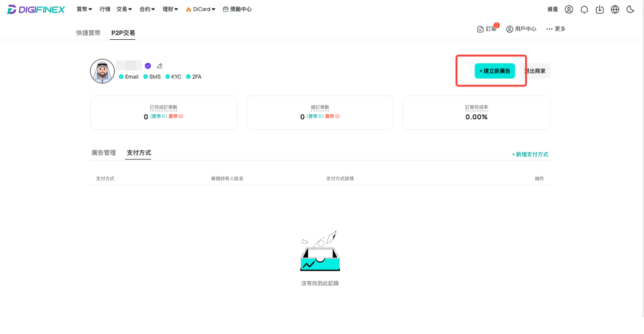Click the 已完成訂單數 label
The image size is (644, 334).
tap(164, 107)
